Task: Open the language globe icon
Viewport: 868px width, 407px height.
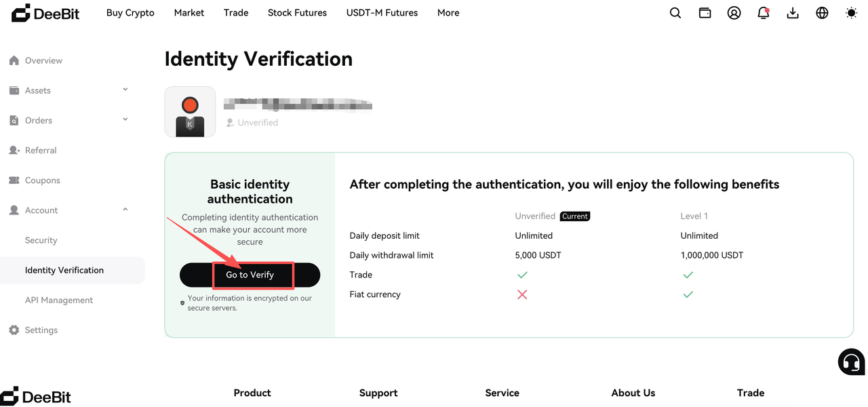Action: tap(822, 13)
